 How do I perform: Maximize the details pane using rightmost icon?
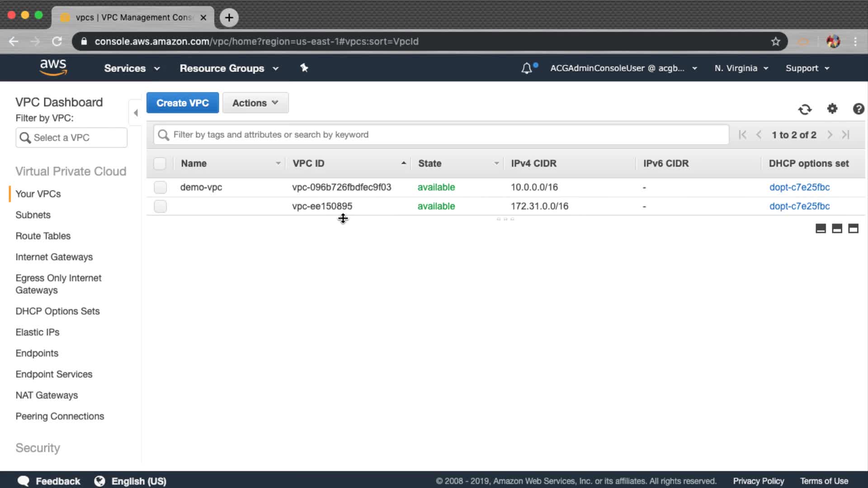click(x=853, y=229)
